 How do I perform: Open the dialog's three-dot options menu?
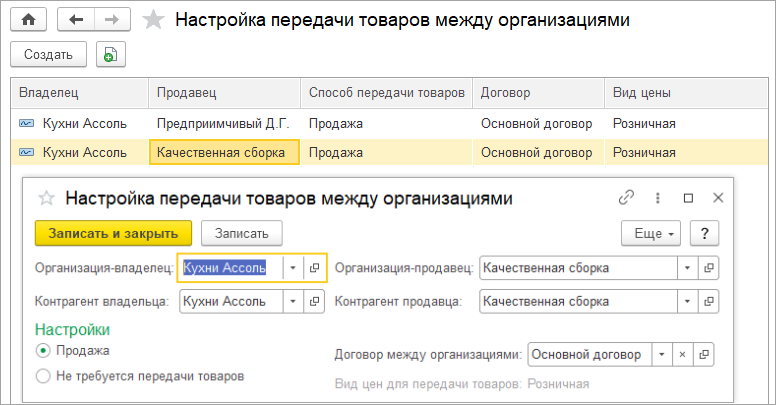pyautogui.click(x=658, y=198)
